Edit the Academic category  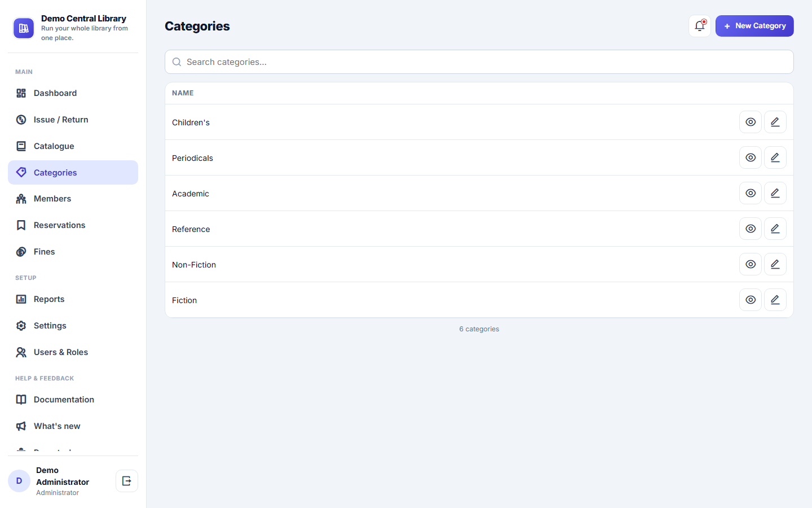775,193
